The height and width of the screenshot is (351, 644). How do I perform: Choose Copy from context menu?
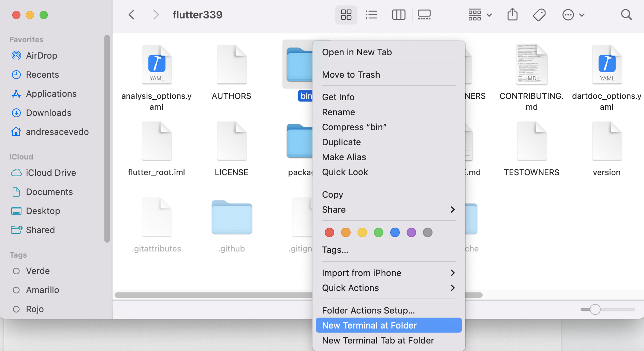(389, 195)
